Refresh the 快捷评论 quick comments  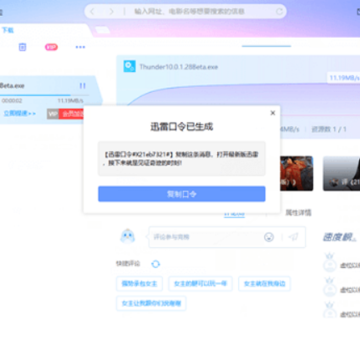[156, 264]
